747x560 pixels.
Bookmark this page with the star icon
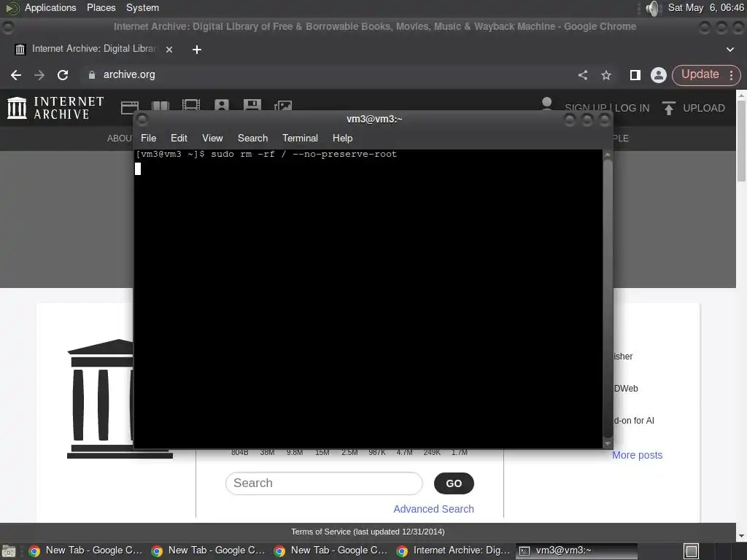(x=606, y=75)
